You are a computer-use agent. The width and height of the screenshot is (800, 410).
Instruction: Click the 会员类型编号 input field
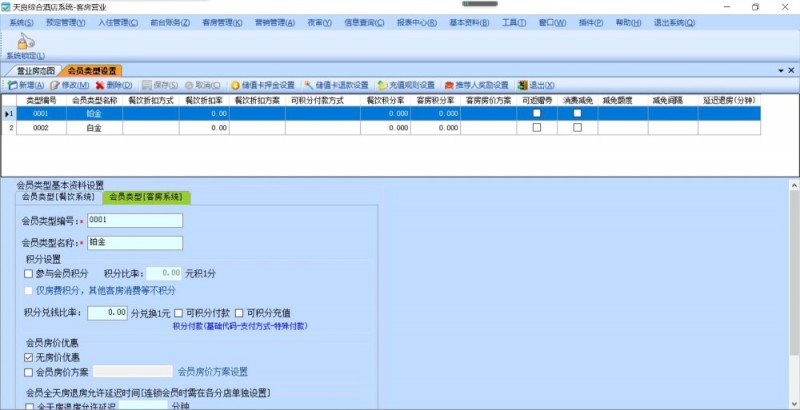point(135,220)
